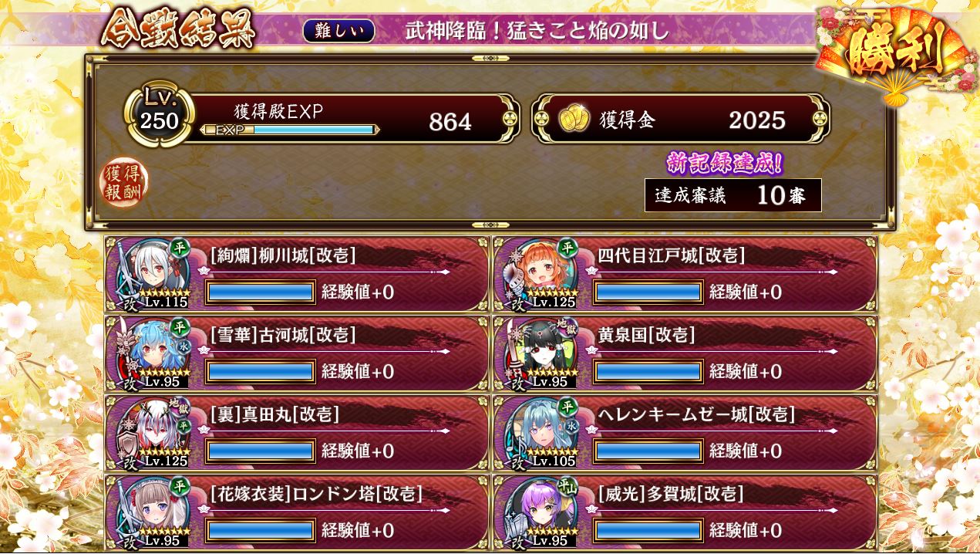Select the [絢爛]柳川城 character portrait
The width and height of the screenshot is (980, 554).
[153, 273]
